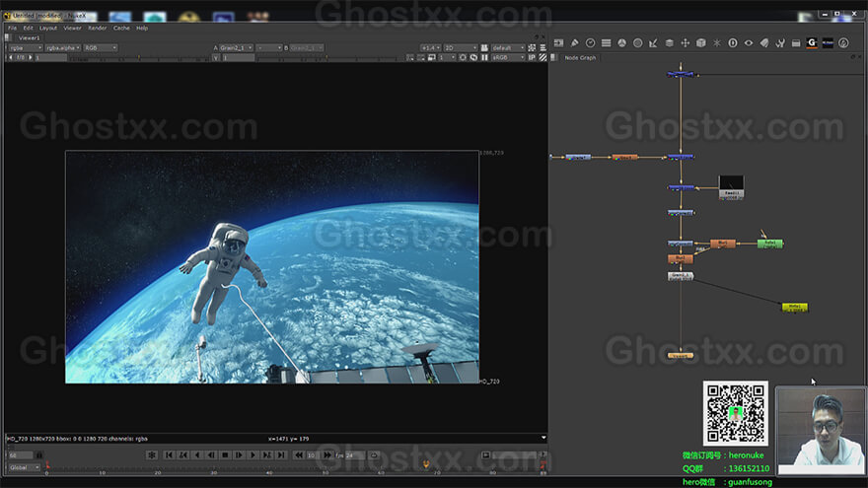Open the ToolSets wrench icon

coord(780,43)
